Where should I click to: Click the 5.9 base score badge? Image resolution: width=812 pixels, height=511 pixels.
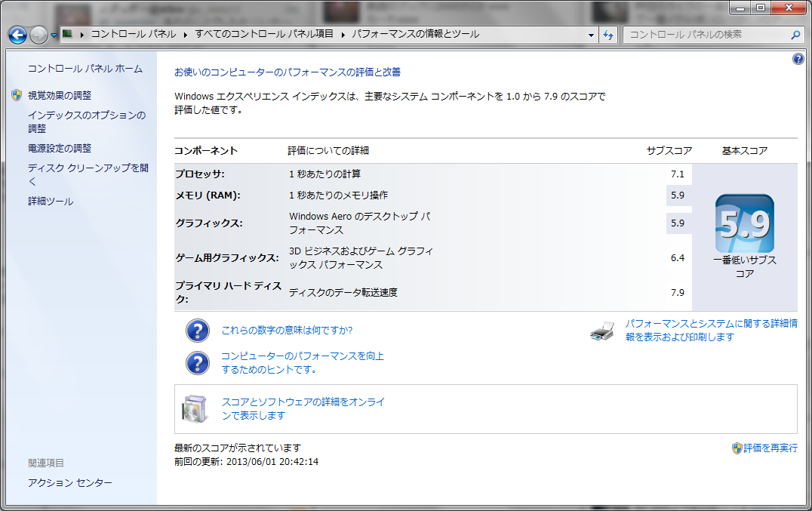pyautogui.click(x=745, y=223)
